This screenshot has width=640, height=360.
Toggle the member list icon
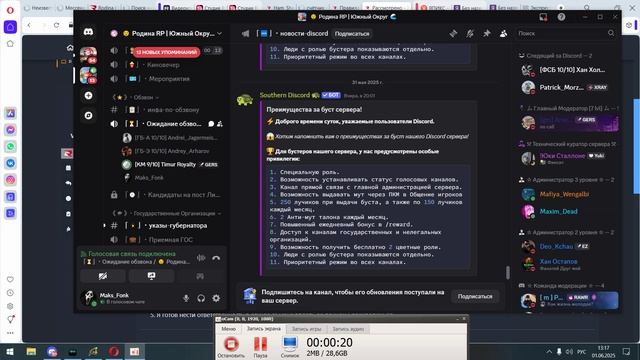pos(503,33)
